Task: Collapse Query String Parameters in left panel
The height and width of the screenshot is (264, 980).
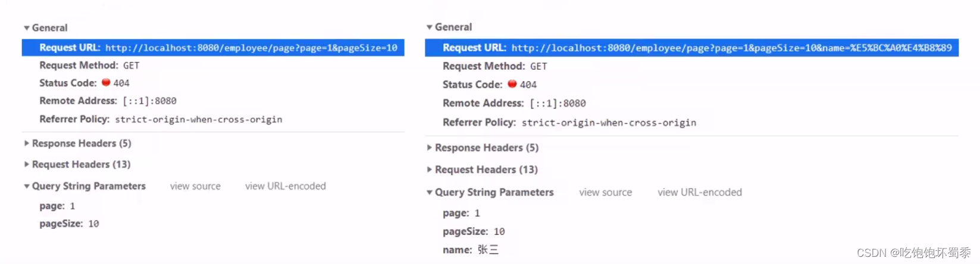Action: point(27,186)
